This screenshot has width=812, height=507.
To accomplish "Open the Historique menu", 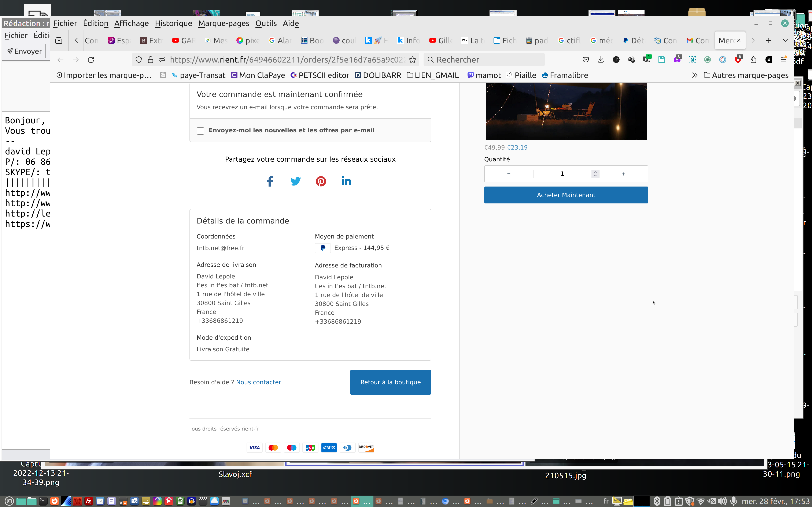I will [x=173, y=23].
